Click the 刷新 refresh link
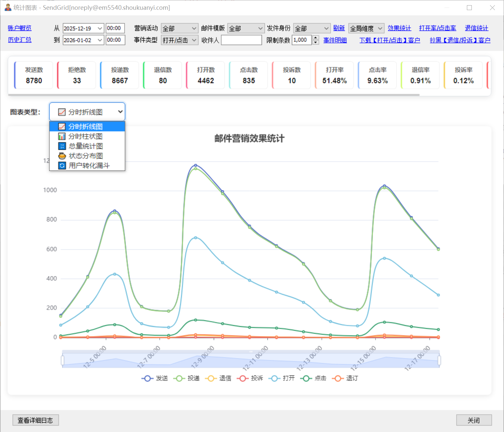504x432 pixels. coord(339,28)
